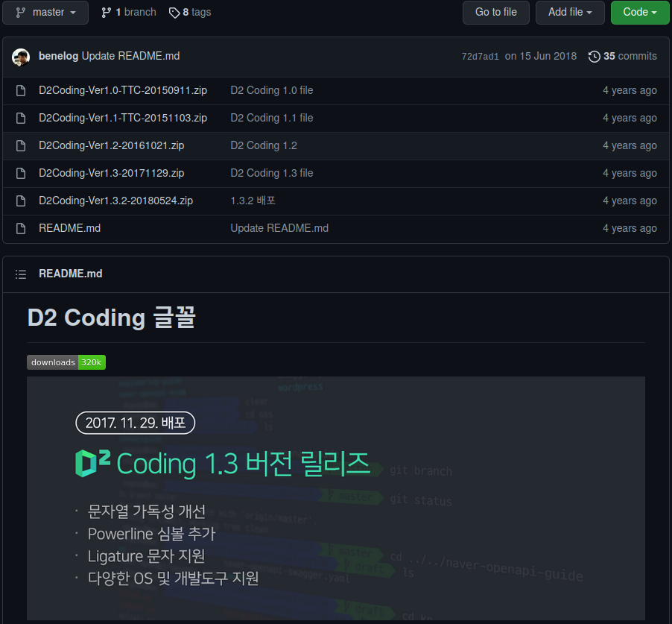Image resolution: width=672 pixels, height=624 pixels.
Task: Open commit message 1.3.2 배포
Action: pyautogui.click(x=253, y=201)
